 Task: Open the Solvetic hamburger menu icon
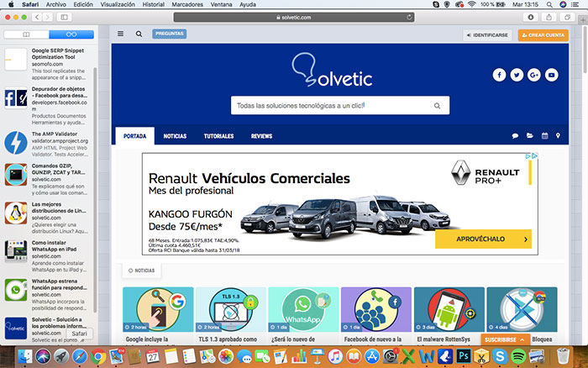coord(120,34)
